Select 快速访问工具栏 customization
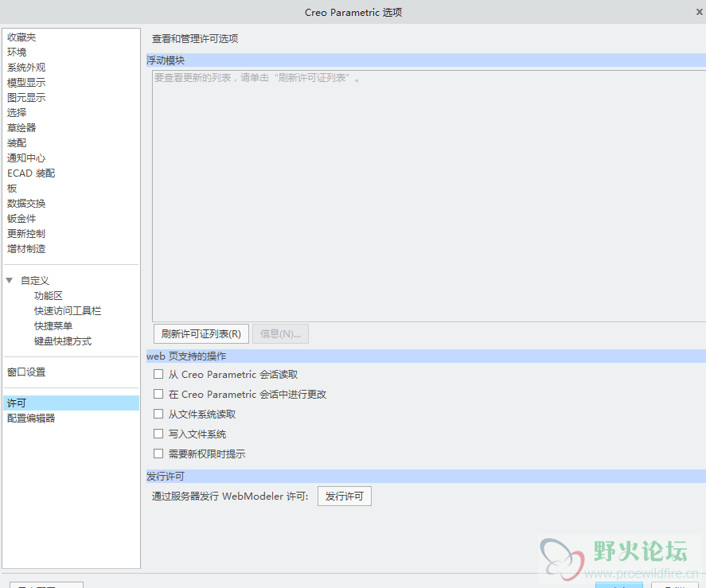Screen dimensions: 706x588 click(68, 311)
